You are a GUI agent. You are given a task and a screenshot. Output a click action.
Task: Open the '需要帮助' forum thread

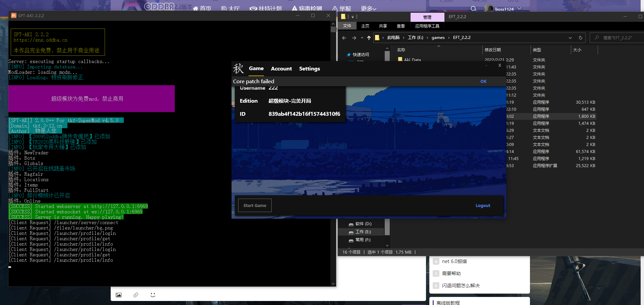(451, 273)
